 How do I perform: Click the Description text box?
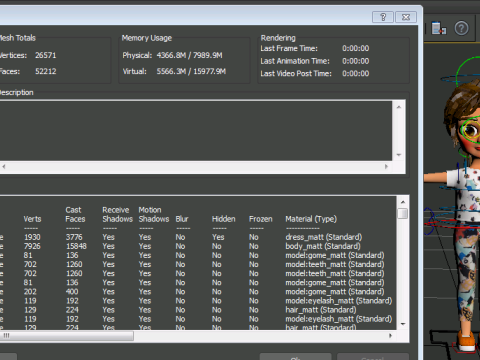click(196, 131)
